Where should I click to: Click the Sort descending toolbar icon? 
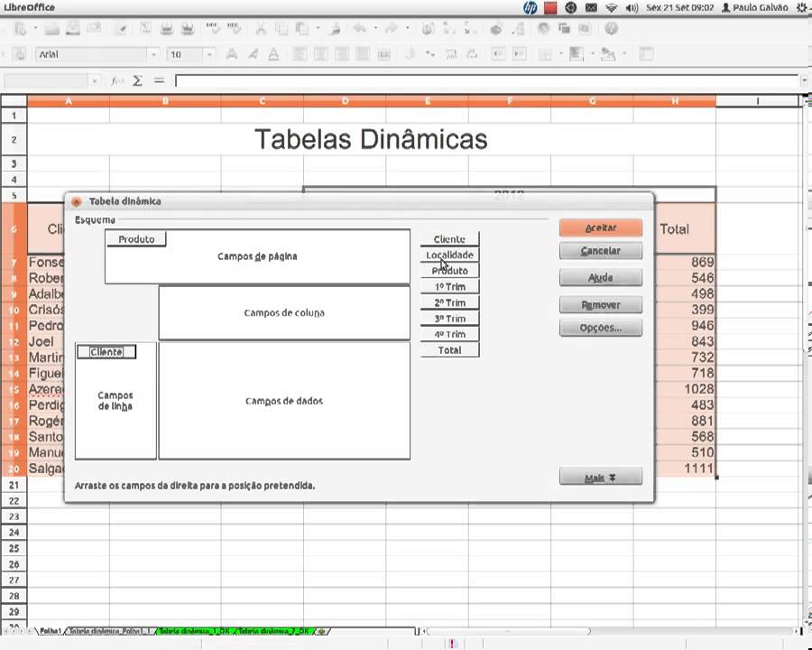470,29
